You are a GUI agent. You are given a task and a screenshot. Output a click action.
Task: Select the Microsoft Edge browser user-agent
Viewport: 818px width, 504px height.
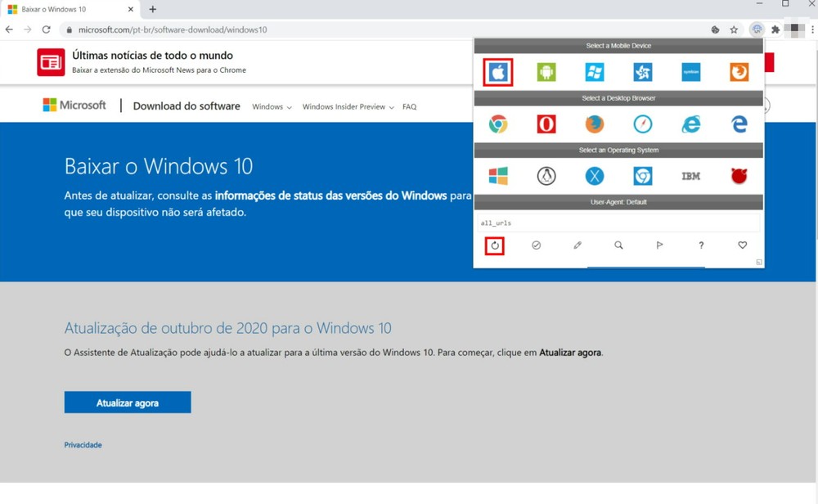pyautogui.click(x=738, y=124)
